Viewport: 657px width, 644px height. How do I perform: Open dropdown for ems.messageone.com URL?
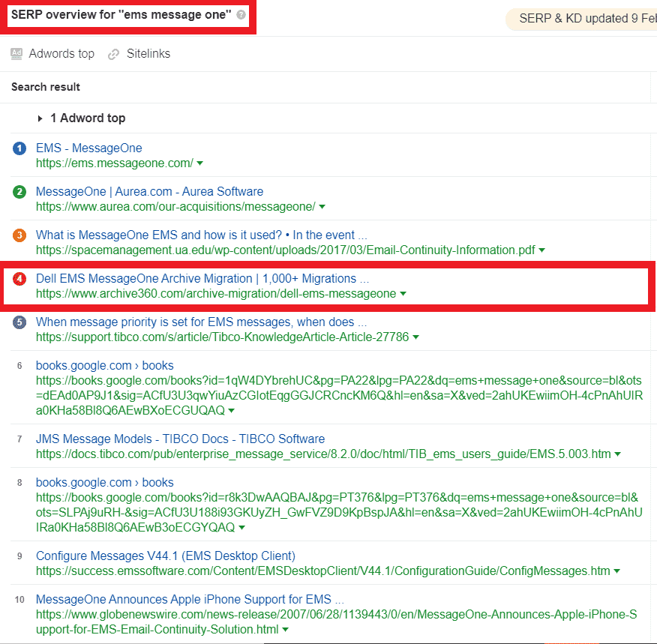(199, 163)
